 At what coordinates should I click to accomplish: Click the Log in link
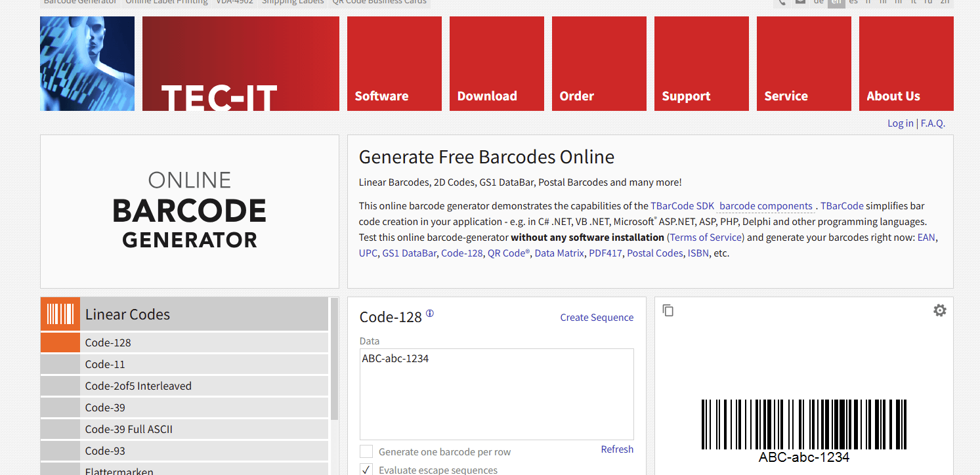tap(900, 123)
